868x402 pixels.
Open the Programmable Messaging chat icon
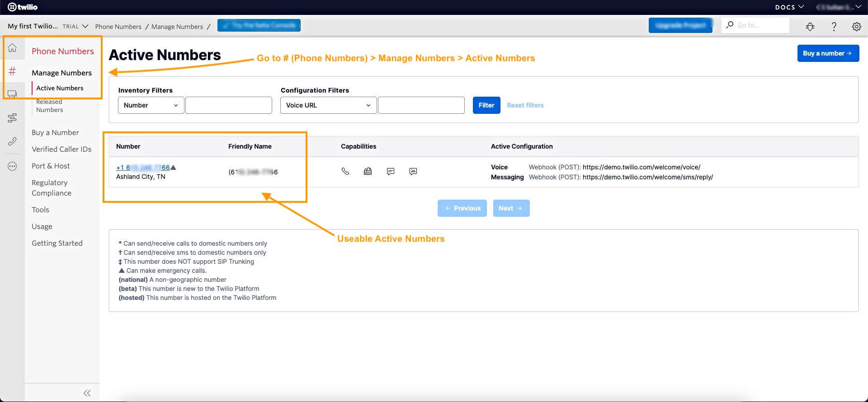pyautogui.click(x=12, y=94)
